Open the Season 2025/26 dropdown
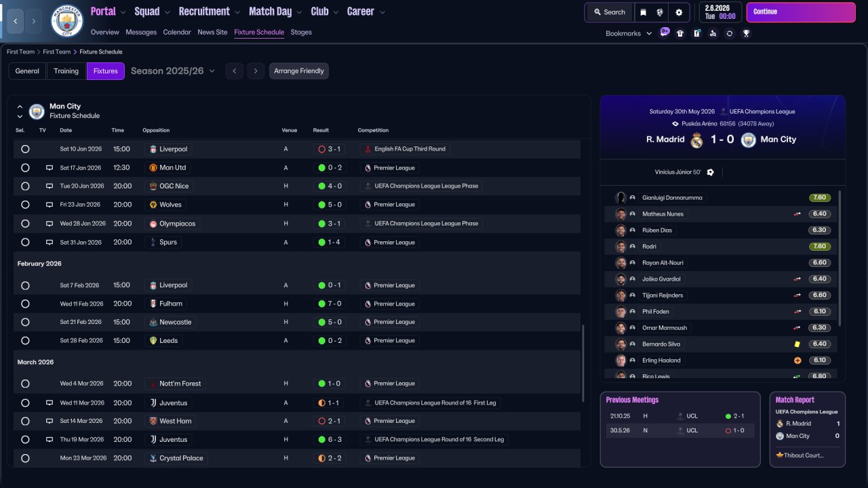The width and height of the screenshot is (868, 488). tap(173, 71)
